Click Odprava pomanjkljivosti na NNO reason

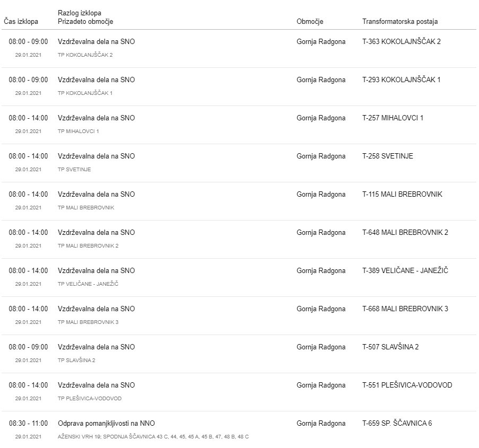click(106, 423)
